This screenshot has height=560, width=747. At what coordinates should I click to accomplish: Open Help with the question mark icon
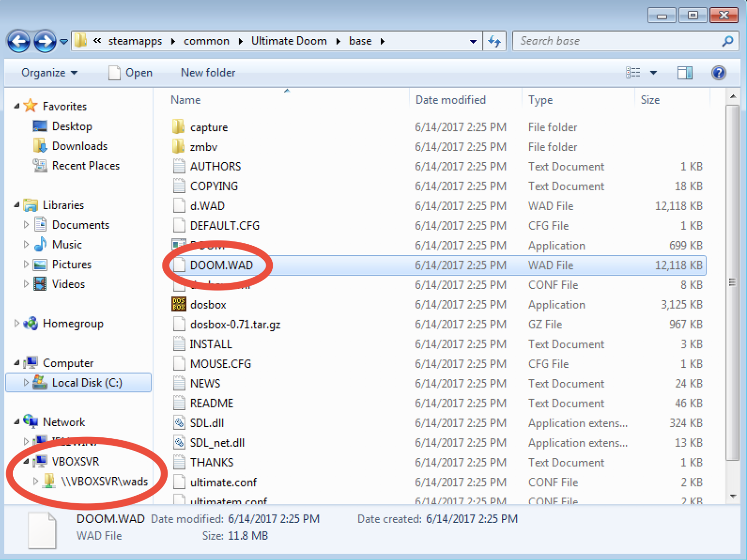[718, 73]
